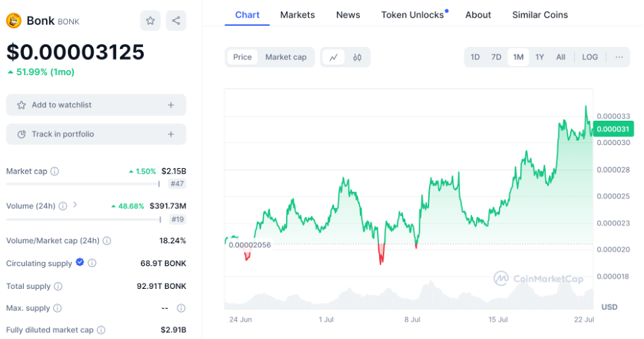Click the plus icon on Track in portfolio
This screenshot has width=644, height=339.
(171, 135)
